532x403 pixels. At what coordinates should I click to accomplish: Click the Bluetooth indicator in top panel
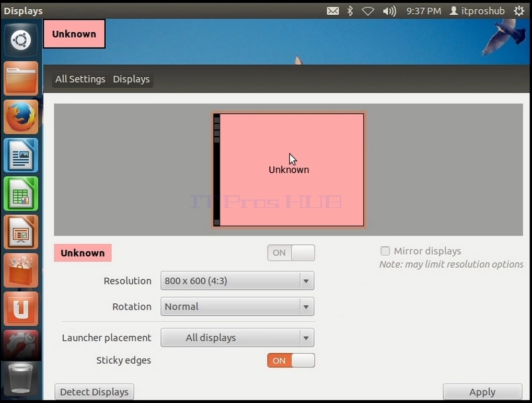tap(350, 11)
